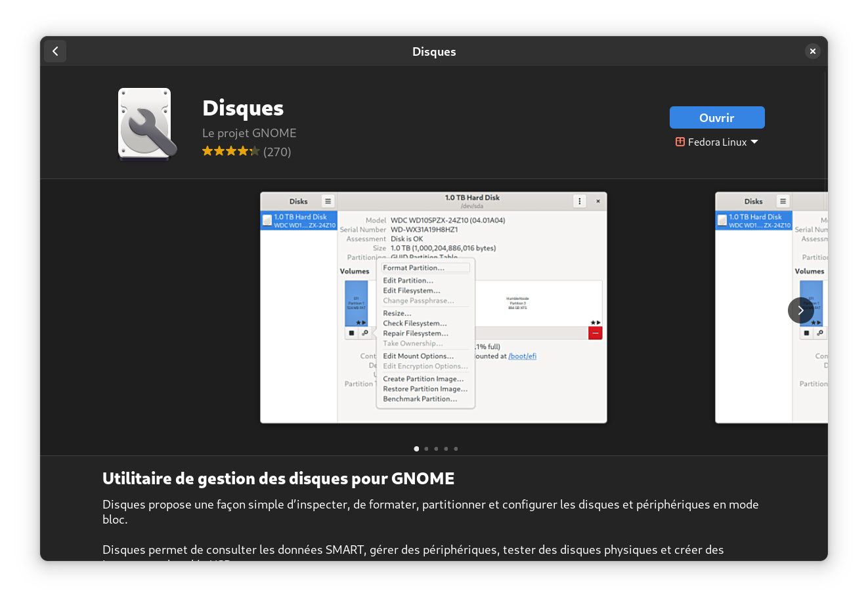Click the Fedora Linux package icon

pos(680,142)
